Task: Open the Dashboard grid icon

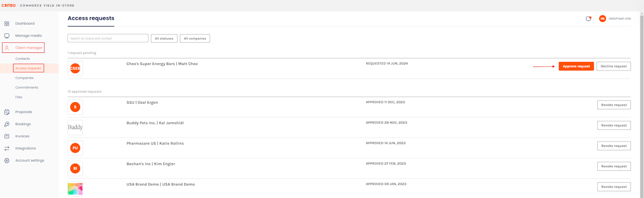Action: coord(7,24)
